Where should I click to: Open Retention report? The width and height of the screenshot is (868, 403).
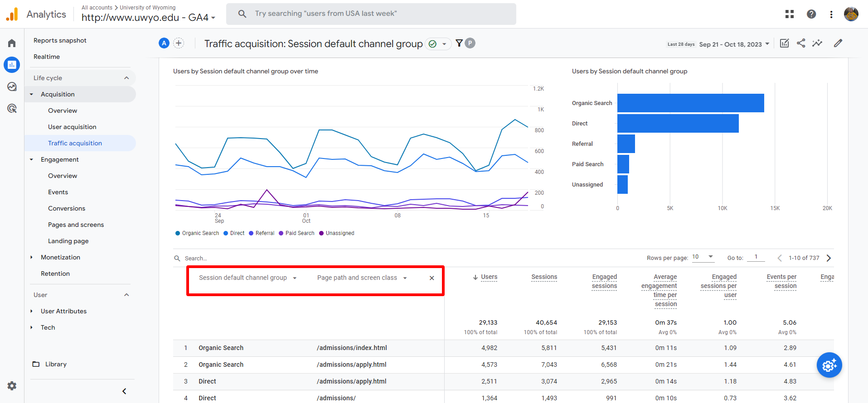[x=55, y=273]
